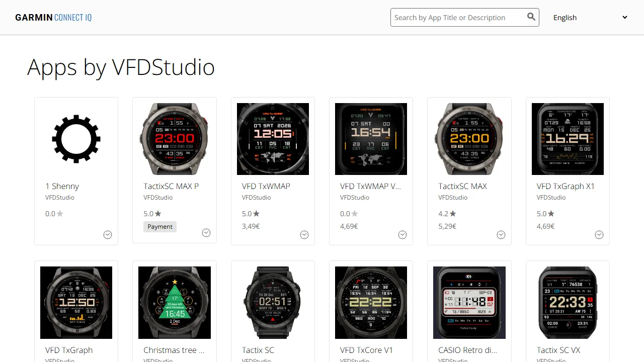This screenshot has height=362, width=644.
Task: Toggle the chevron on VFD TxWMAP V card
Action: (x=403, y=234)
